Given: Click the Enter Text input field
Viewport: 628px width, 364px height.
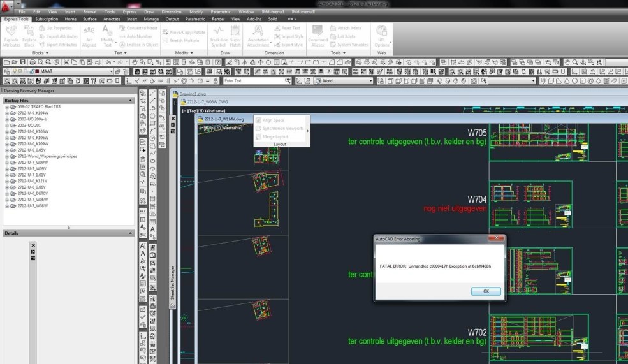Looking at the screenshot, I should click(253, 80).
